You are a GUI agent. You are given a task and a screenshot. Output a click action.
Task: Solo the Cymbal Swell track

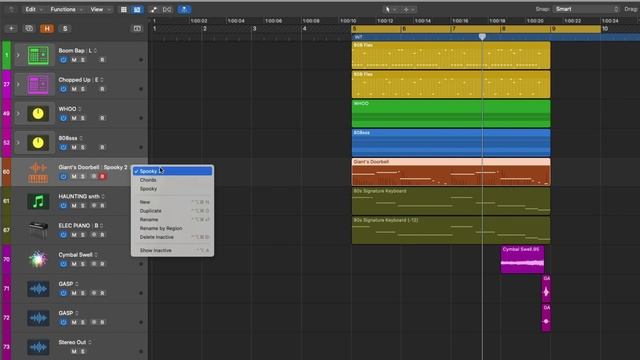click(83, 264)
